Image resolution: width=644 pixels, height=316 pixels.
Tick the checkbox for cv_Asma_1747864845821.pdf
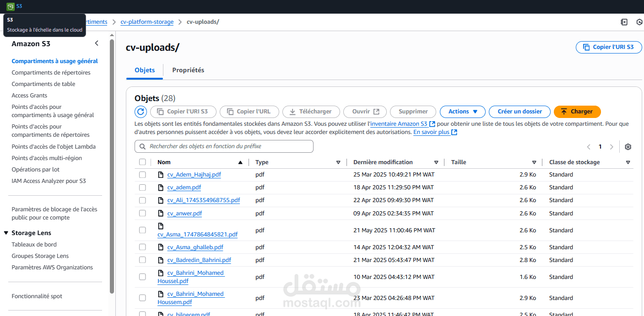(142, 230)
